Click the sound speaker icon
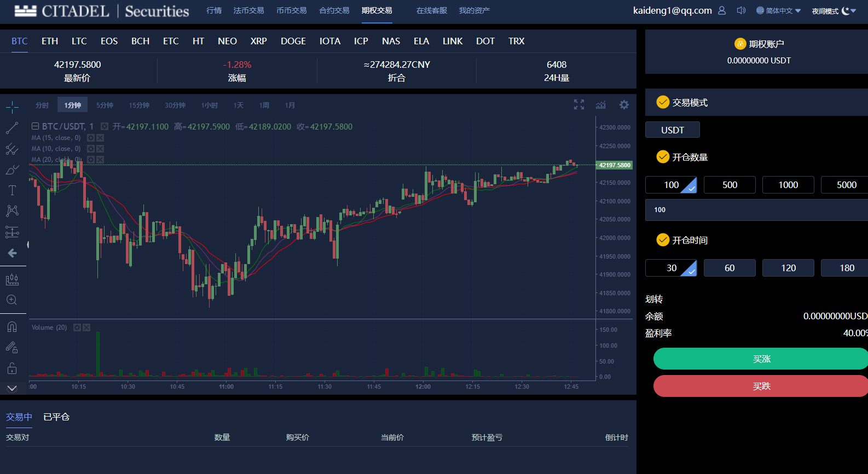 [x=741, y=10]
